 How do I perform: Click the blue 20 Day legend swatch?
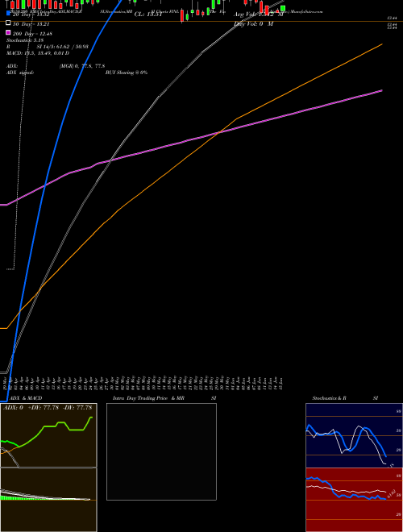(x=8, y=14)
